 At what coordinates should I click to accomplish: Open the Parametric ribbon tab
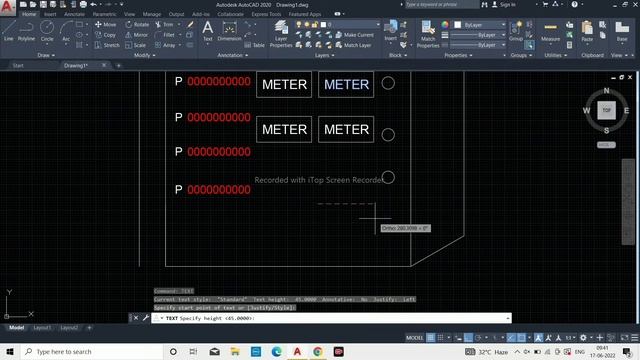pyautogui.click(x=104, y=14)
